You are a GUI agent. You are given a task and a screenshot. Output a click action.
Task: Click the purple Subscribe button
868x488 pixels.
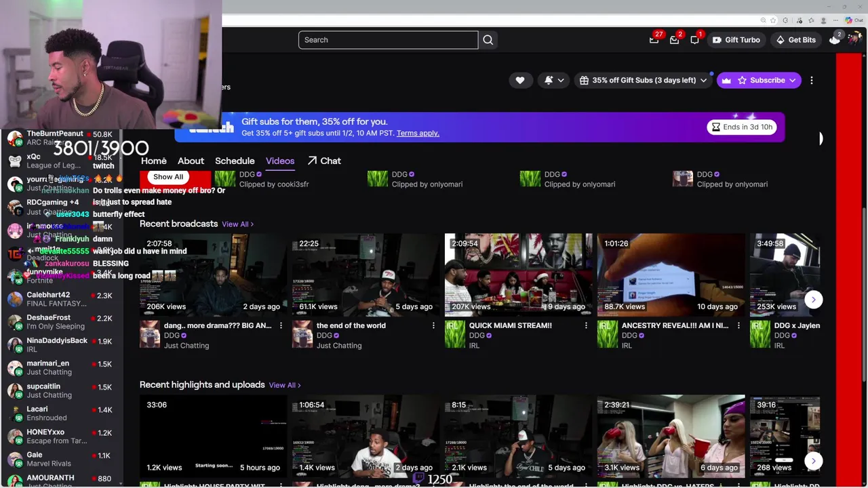pyautogui.click(x=758, y=80)
